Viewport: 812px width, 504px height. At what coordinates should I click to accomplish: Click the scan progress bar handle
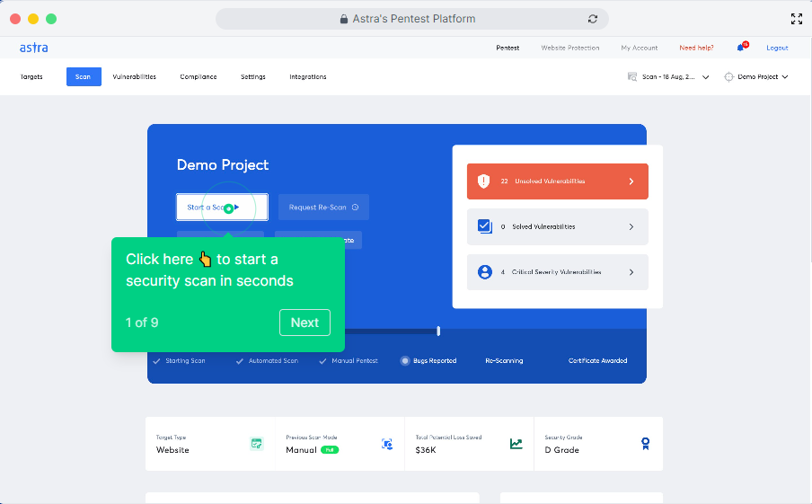[438, 331]
